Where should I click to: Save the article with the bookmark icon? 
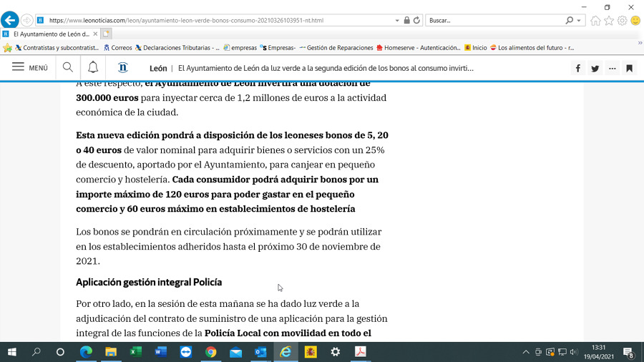pyautogui.click(x=629, y=69)
